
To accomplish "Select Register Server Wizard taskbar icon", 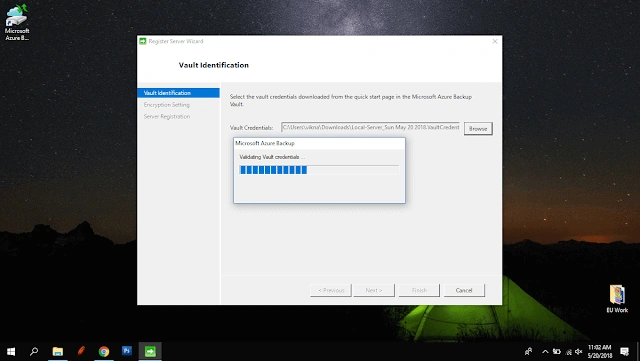I will 150,351.
